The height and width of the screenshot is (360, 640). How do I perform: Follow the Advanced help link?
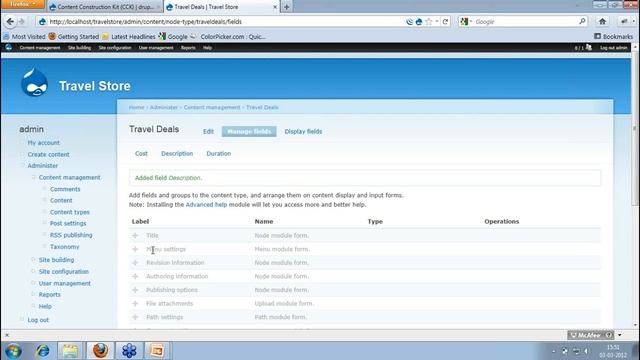[x=206, y=204]
